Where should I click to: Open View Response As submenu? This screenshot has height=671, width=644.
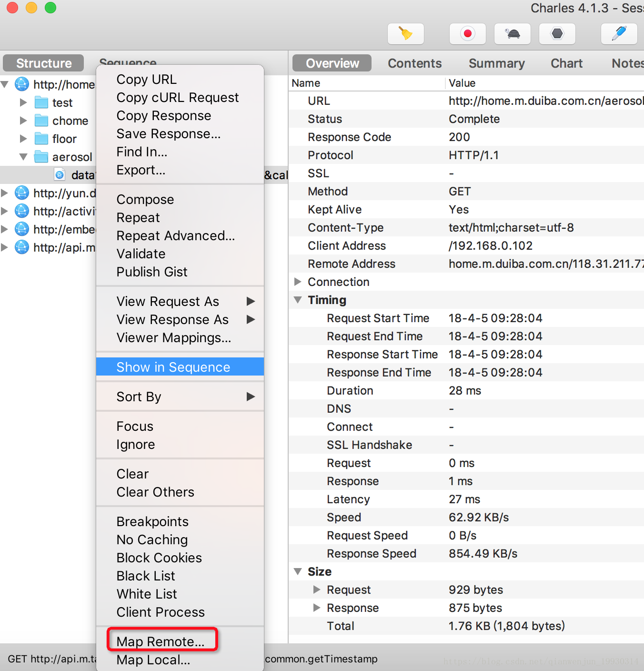[x=180, y=319]
